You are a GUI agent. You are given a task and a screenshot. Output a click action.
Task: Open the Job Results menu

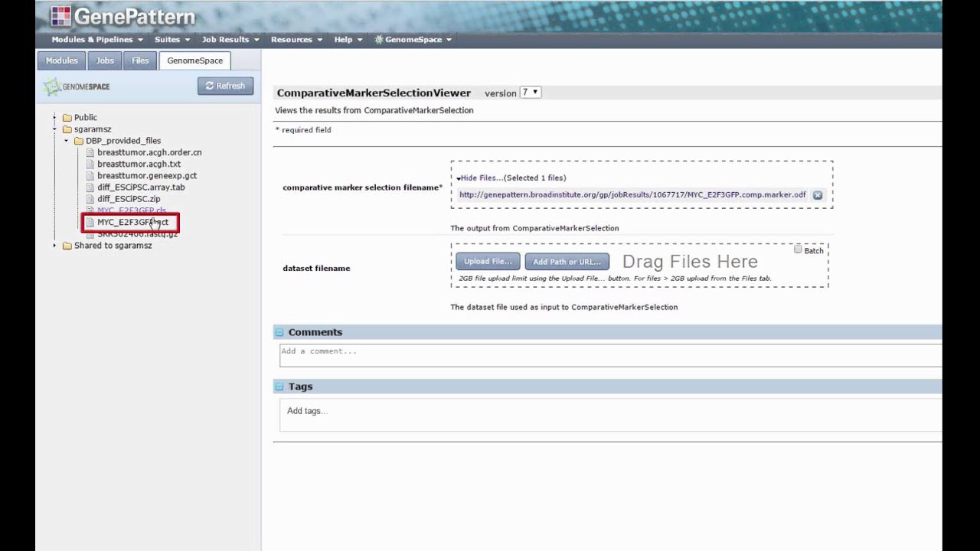[x=230, y=40]
